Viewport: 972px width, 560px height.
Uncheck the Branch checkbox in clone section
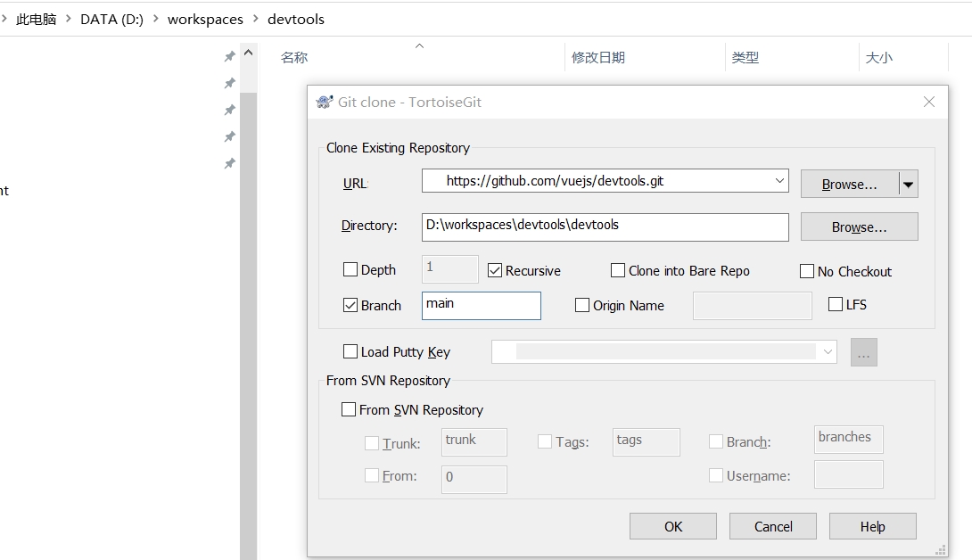350,305
